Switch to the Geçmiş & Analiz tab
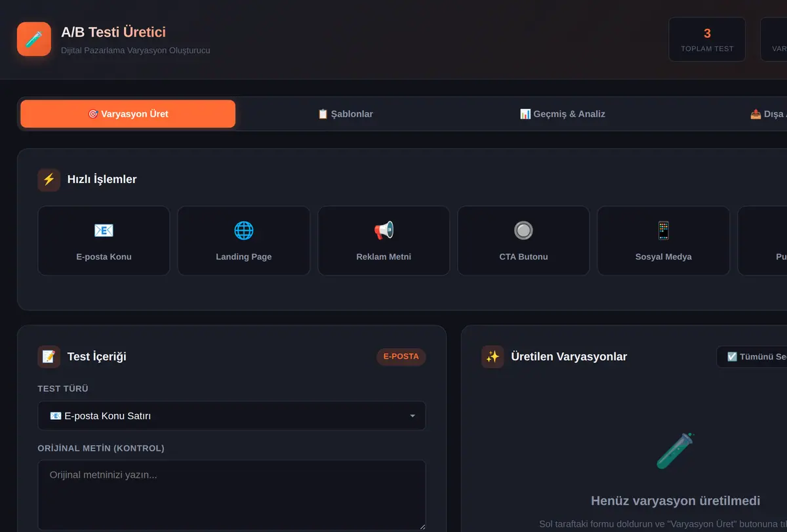787x532 pixels. coord(562,114)
